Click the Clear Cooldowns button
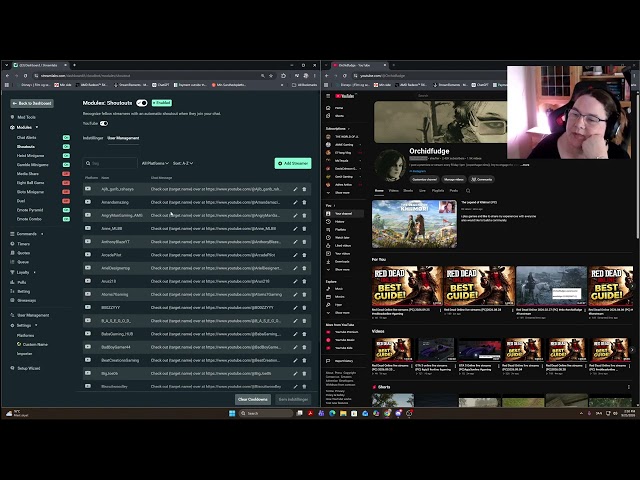Image resolution: width=640 pixels, height=480 pixels. [253, 399]
